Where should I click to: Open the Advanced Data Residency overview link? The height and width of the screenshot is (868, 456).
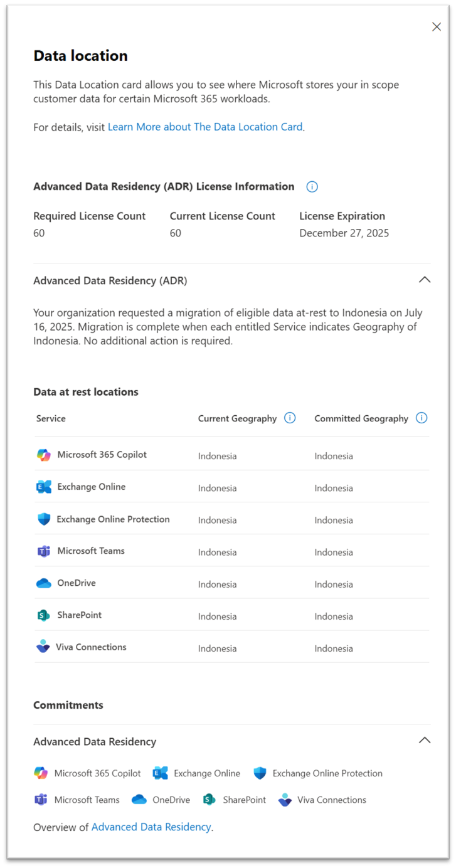pos(151,827)
